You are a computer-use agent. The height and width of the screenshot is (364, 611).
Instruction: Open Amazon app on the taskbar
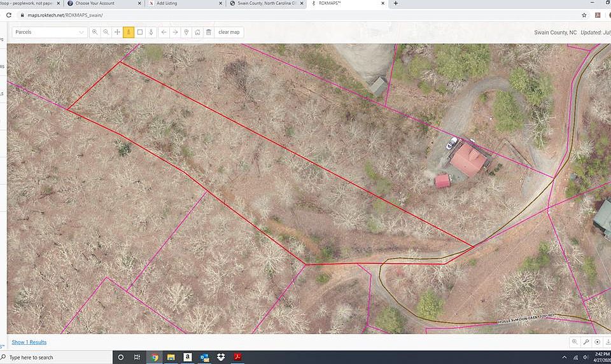[187, 358]
